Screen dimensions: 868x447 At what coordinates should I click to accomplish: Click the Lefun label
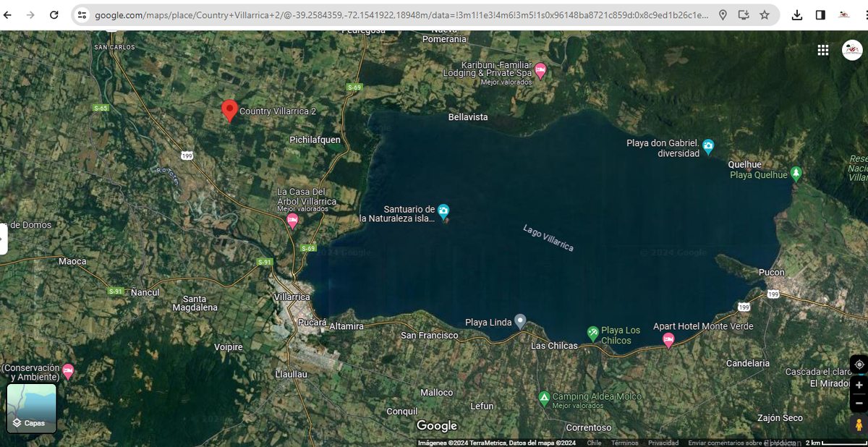482,406
